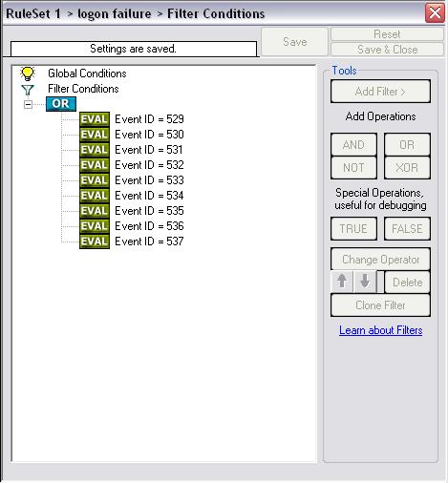Add a XOR operation
Viewport: 448px width, 483px height.
pyautogui.click(x=407, y=168)
